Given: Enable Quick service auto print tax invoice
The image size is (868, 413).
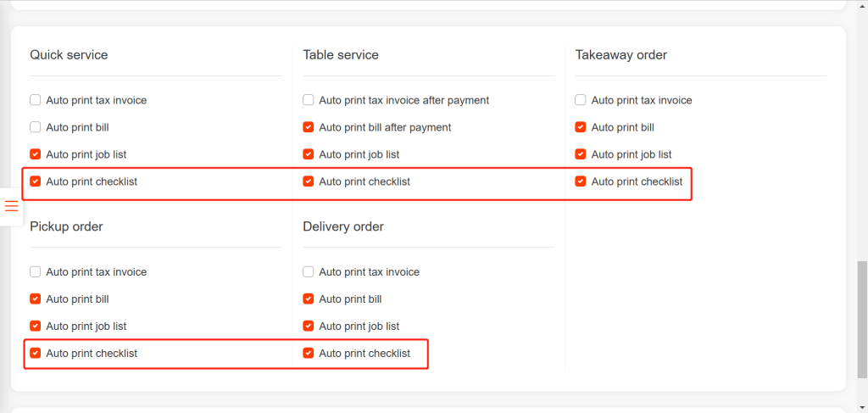Looking at the screenshot, I should [x=36, y=100].
